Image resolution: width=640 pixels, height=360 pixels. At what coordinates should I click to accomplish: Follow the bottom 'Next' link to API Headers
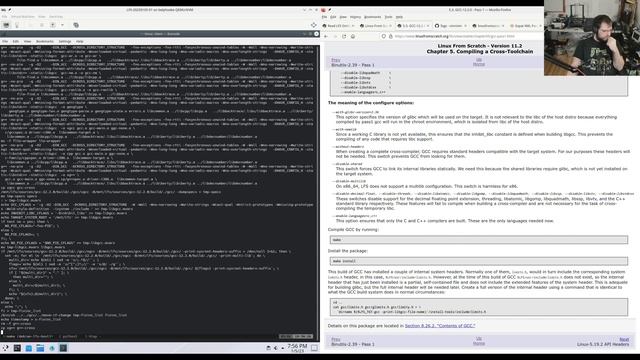[x=624, y=339]
